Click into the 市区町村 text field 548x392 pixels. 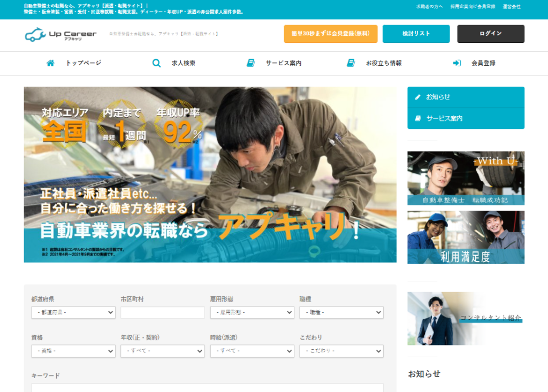(163, 312)
